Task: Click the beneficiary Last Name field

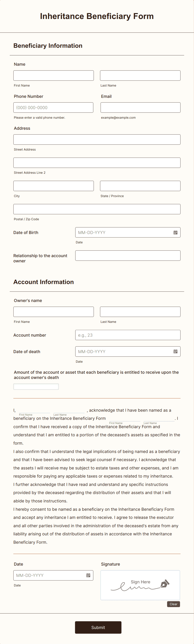Action: pos(140,75)
